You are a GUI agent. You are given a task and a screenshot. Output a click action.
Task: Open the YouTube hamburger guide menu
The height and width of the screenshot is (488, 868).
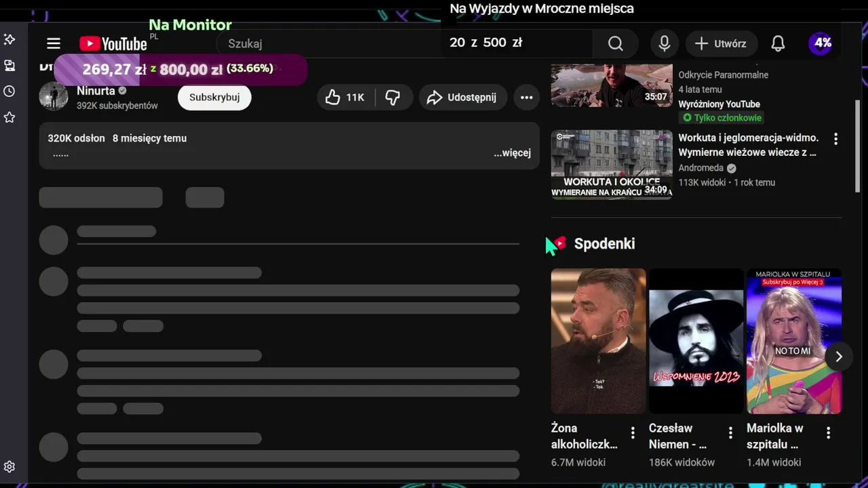pos(54,43)
